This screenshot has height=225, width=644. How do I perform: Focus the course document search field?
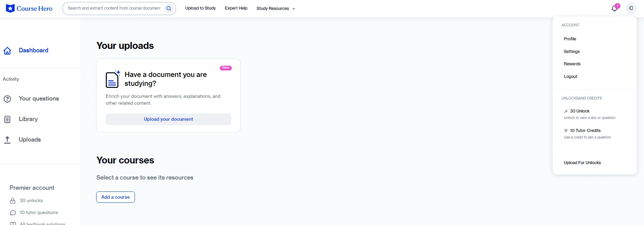click(x=114, y=8)
